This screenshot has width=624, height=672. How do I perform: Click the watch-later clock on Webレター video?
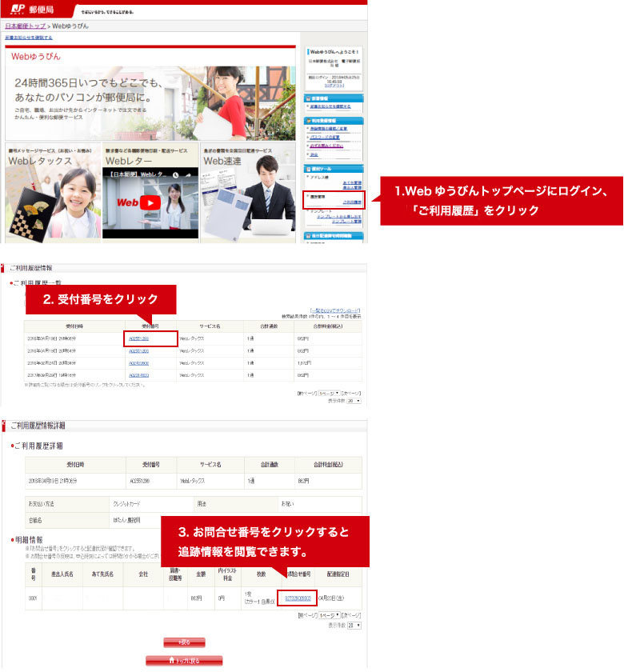176,175
